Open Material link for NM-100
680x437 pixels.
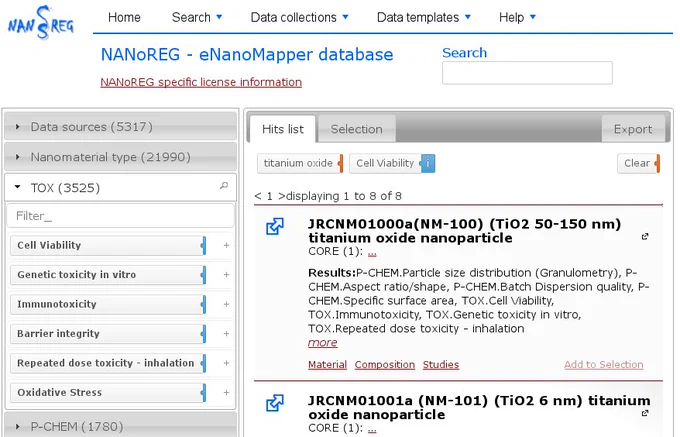click(327, 365)
